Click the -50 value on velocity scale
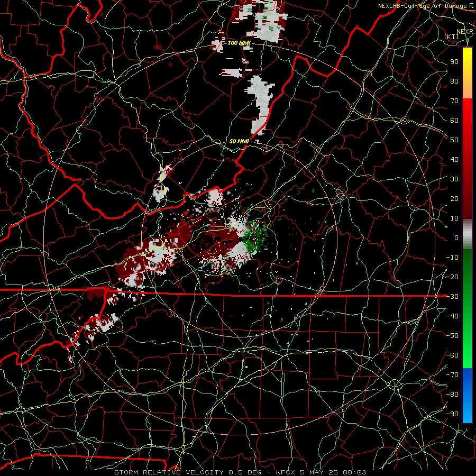 coord(452,336)
